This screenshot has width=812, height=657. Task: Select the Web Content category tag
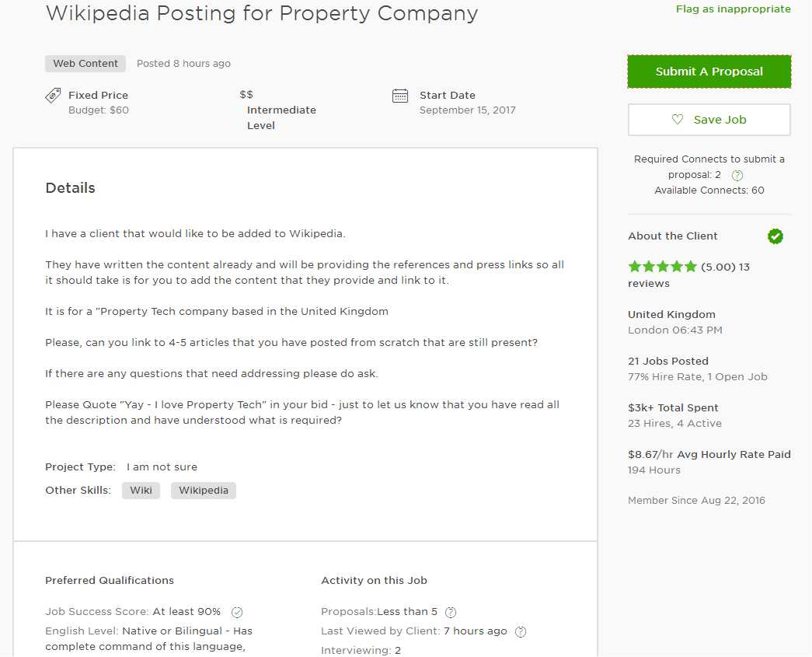tap(85, 64)
